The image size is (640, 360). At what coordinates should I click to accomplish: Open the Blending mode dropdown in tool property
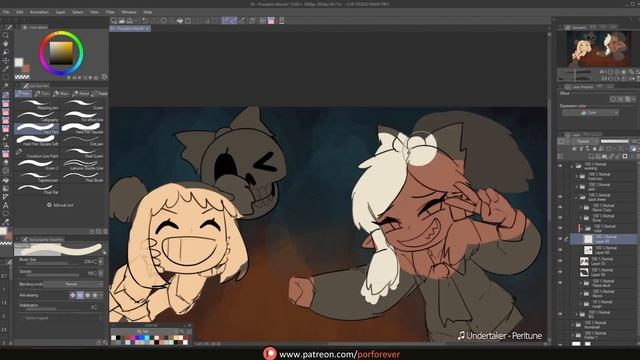click(x=73, y=284)
